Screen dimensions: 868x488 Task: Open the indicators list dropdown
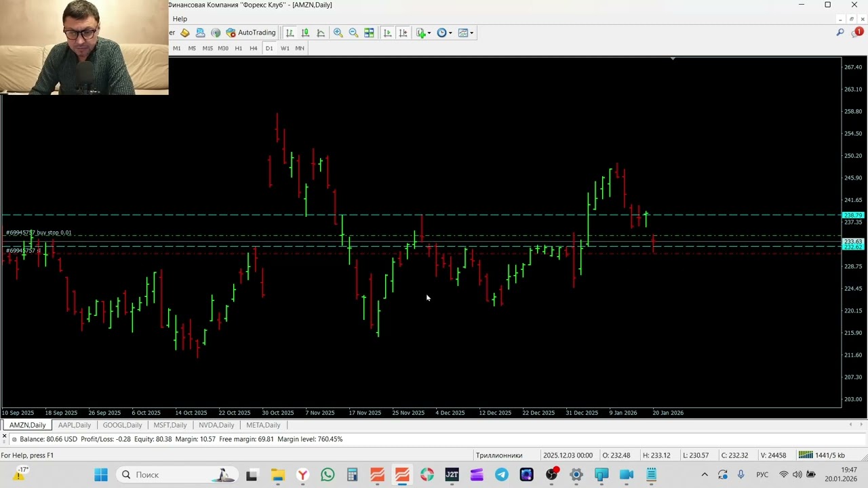[424, 33]
